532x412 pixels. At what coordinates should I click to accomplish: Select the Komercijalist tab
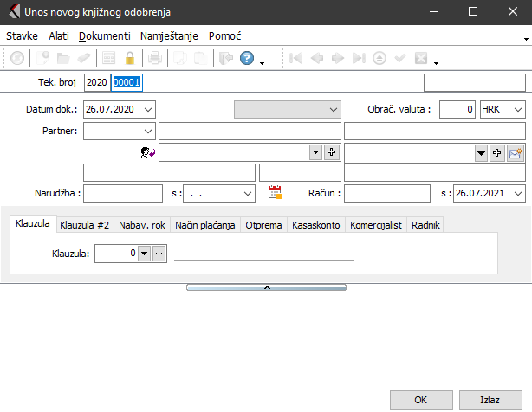tap(376, 224)
